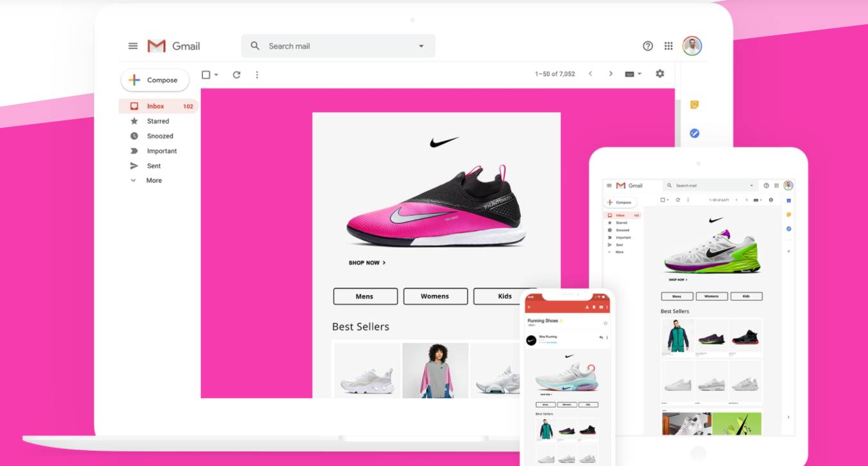
Task: Click the Gmail logo on the laptop screen
Action: (174, 46)
